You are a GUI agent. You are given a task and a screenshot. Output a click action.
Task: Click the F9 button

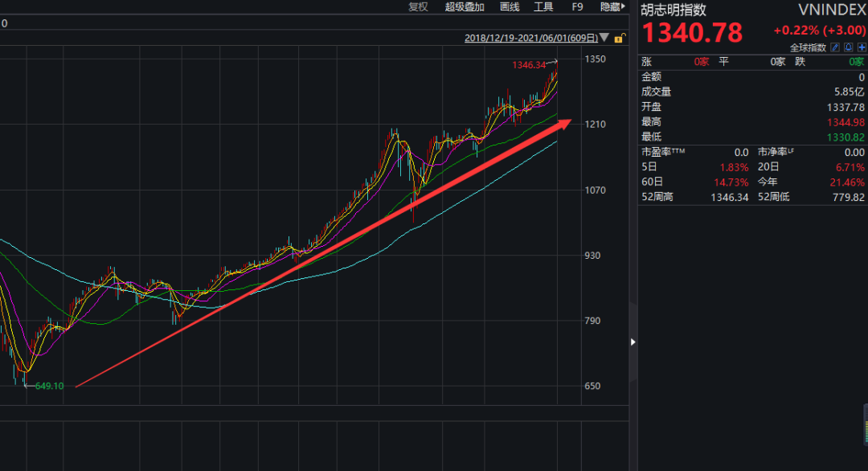coord(577,6)
